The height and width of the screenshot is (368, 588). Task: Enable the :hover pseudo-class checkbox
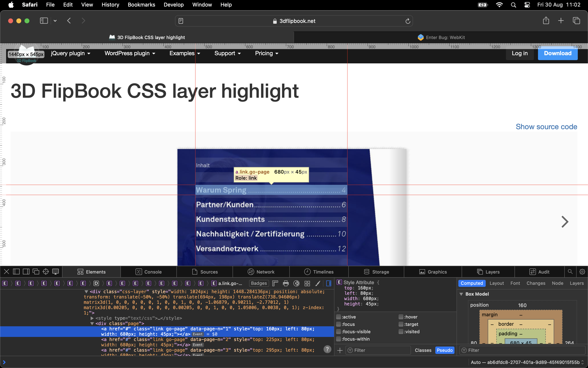click(401, 317)
